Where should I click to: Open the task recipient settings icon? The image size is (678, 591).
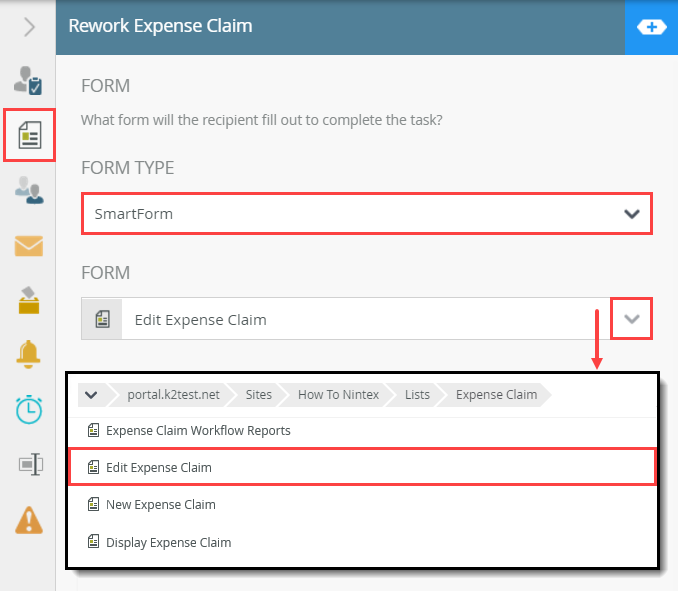coord(29,81)
